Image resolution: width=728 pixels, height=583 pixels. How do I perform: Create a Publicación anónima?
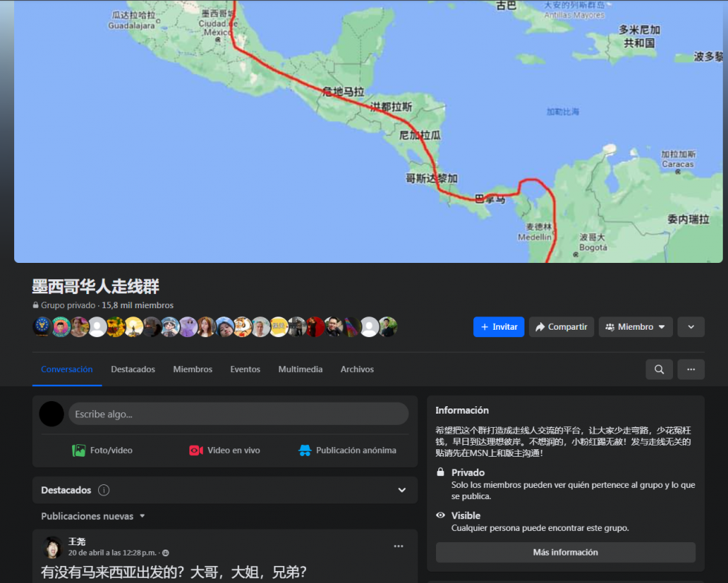click(x=348, y=450)
